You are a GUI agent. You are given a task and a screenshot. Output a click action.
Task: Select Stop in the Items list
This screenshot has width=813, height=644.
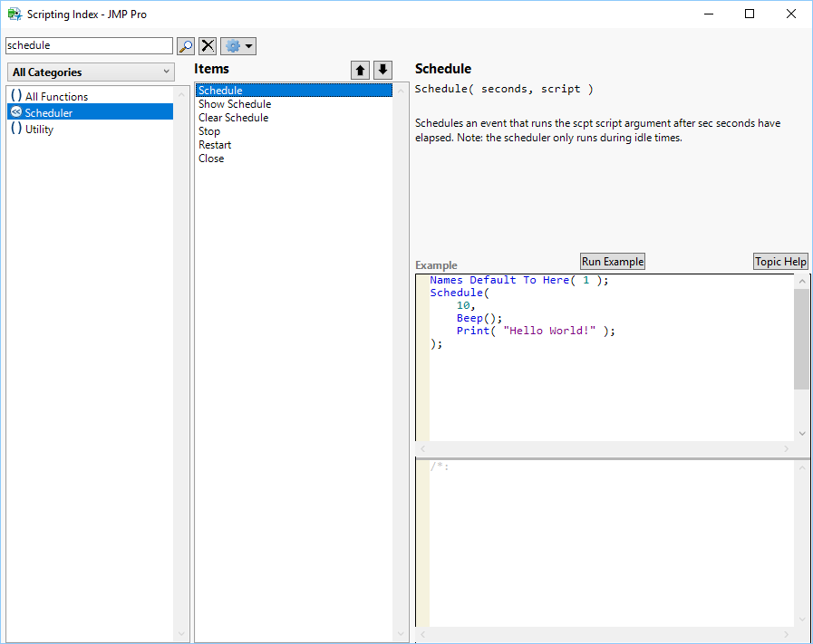click(x=209, y=130)
